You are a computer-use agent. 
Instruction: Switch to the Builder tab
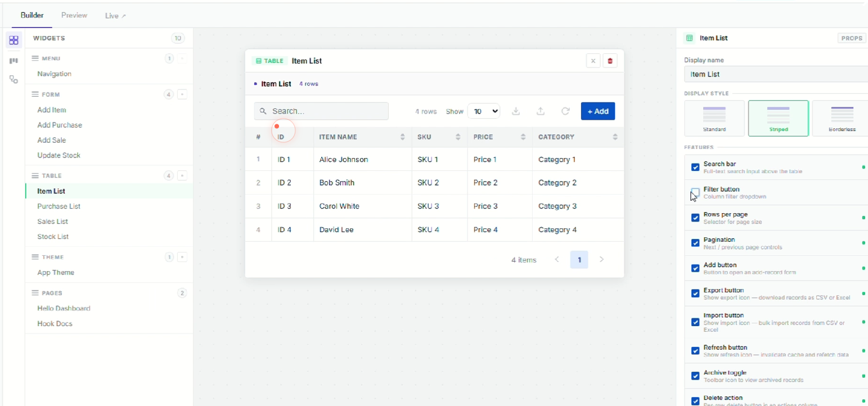[32, 15]
